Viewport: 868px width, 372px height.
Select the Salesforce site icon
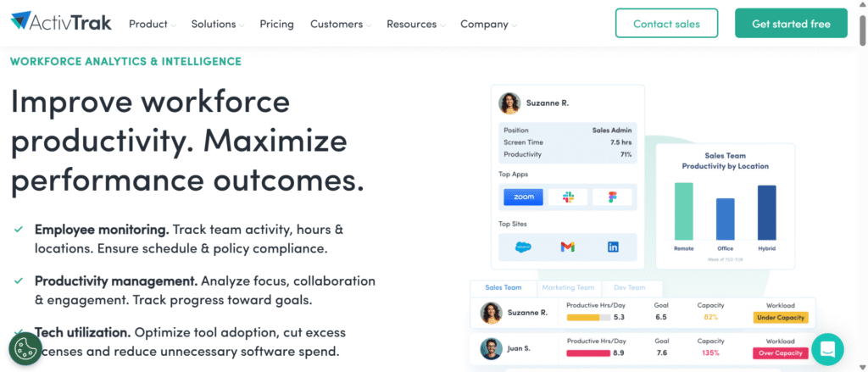[523, 247]
